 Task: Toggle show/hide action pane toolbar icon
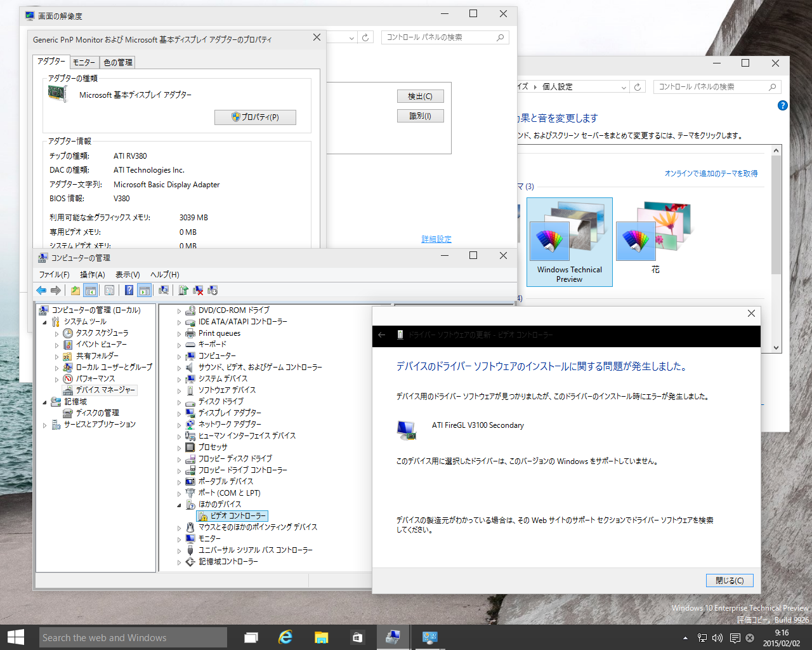pos(145,290)
